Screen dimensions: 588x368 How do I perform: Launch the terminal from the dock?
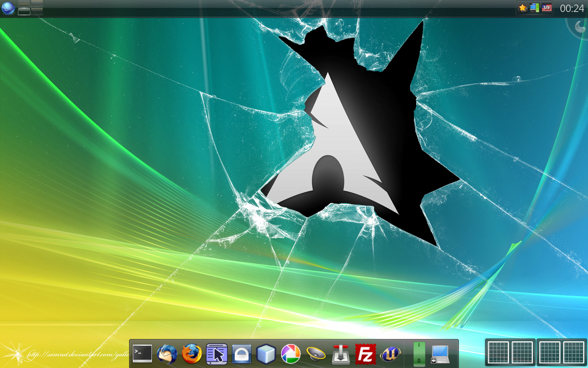(142, 354)
